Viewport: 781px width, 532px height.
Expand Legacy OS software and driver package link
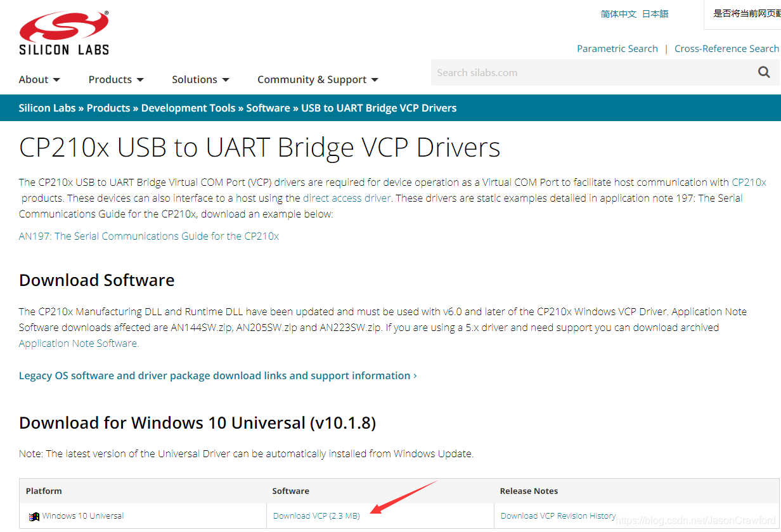click(218, 375)
